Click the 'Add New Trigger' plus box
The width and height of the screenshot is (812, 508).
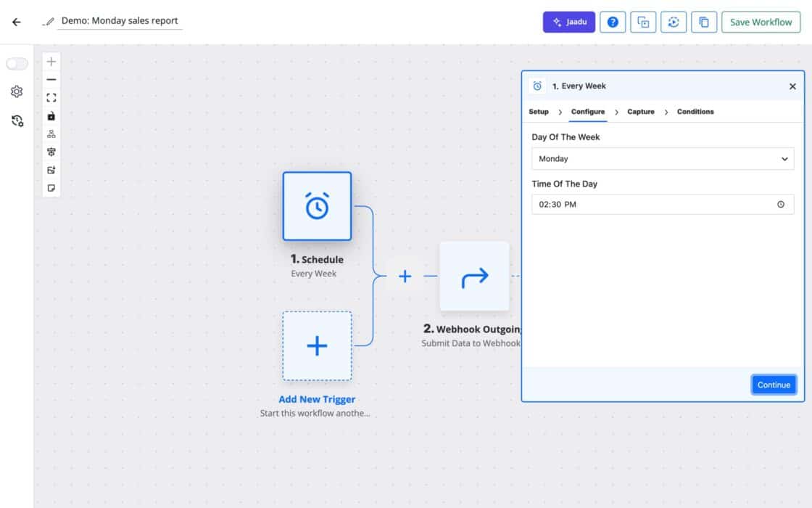(317, 345)
